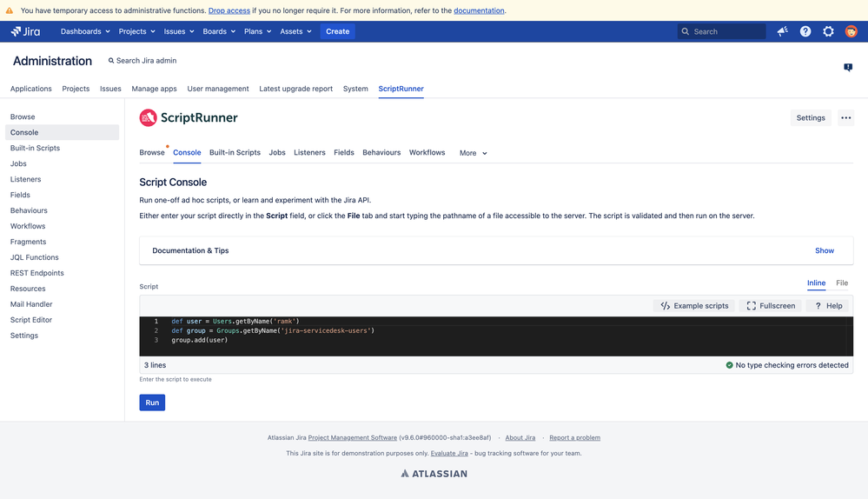Image resolution: width=868 pixels, height=499 pixels.
Task: Switch to the Workflows tab
Action: [427, 152]
